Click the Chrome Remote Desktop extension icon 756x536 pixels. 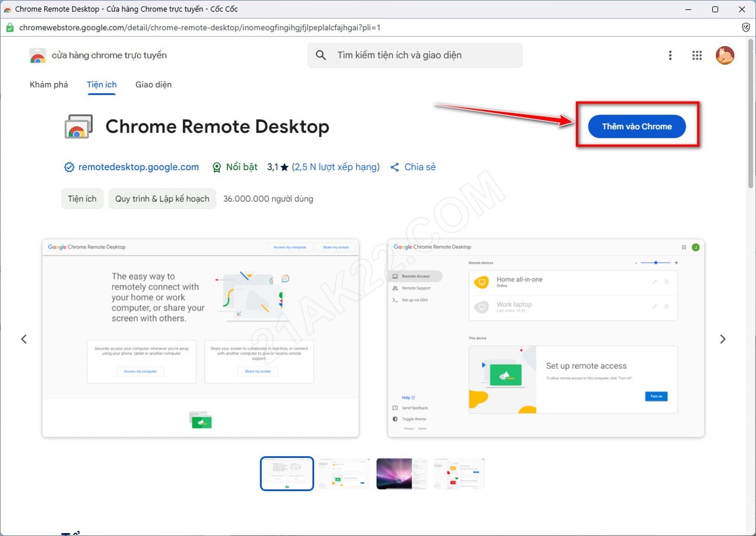[79, 126]
